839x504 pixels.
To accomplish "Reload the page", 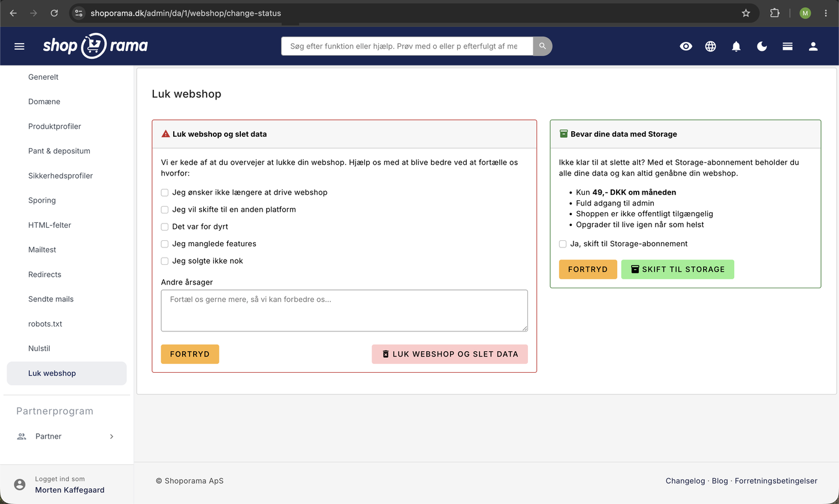I will click(x=54, y=13).
